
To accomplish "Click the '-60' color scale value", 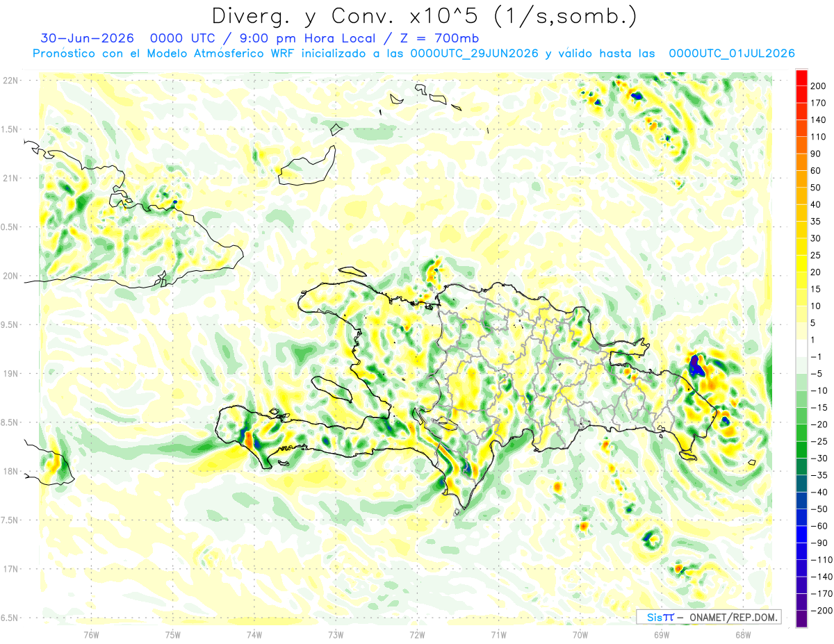I will coord(818,526).
